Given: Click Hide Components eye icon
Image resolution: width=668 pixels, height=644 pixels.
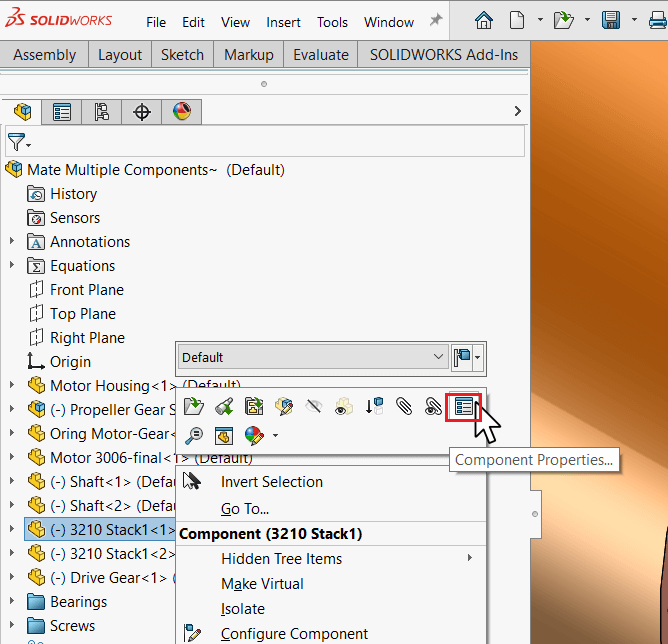Looking at the screenshot, I should 314,406.
